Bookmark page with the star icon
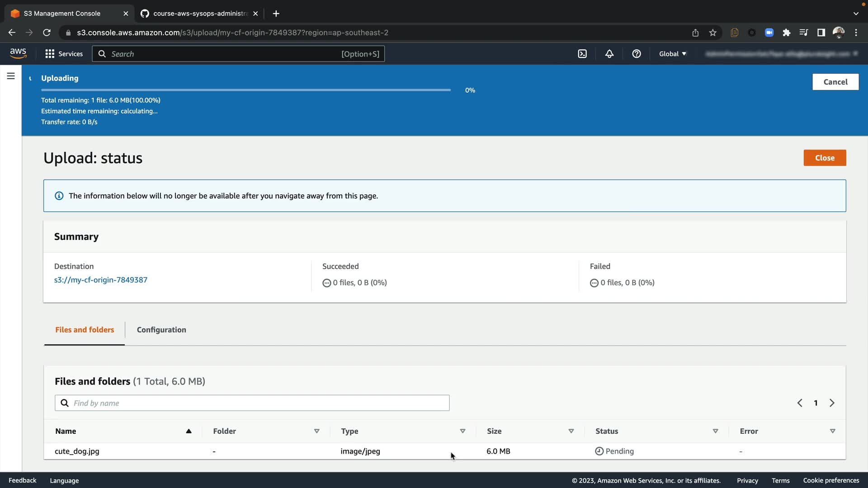 click(713, 33)
